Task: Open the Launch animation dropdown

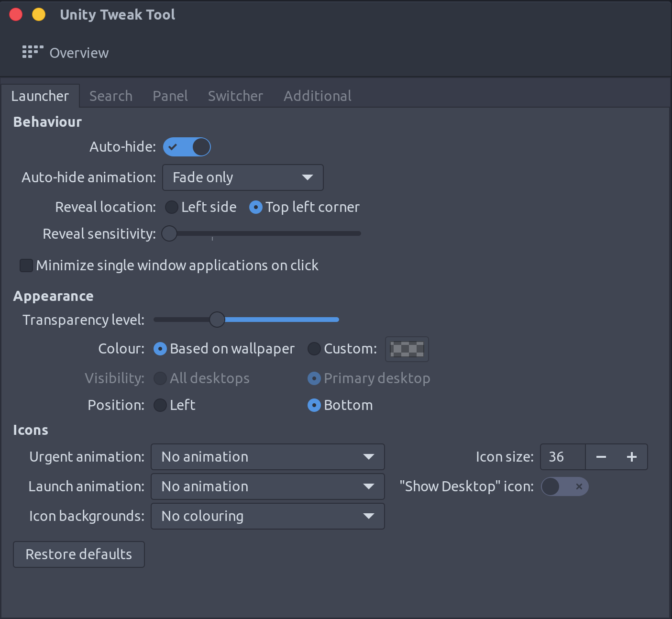Action: click(x=268, y=486)
